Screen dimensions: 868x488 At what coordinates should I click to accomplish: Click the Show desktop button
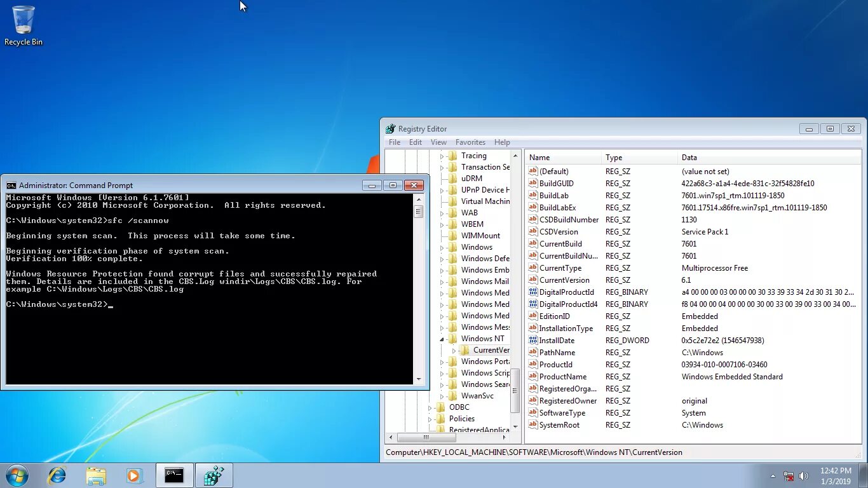864,476
